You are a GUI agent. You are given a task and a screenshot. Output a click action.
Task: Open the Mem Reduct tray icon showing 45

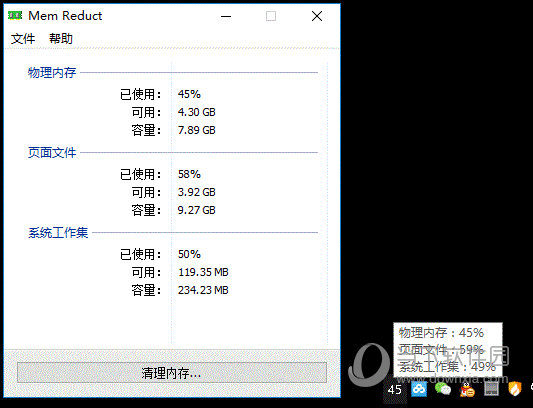[395, 390]
